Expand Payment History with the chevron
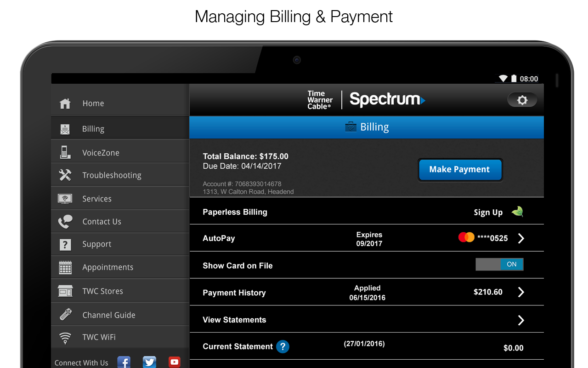588x368 pixels. 521,292
